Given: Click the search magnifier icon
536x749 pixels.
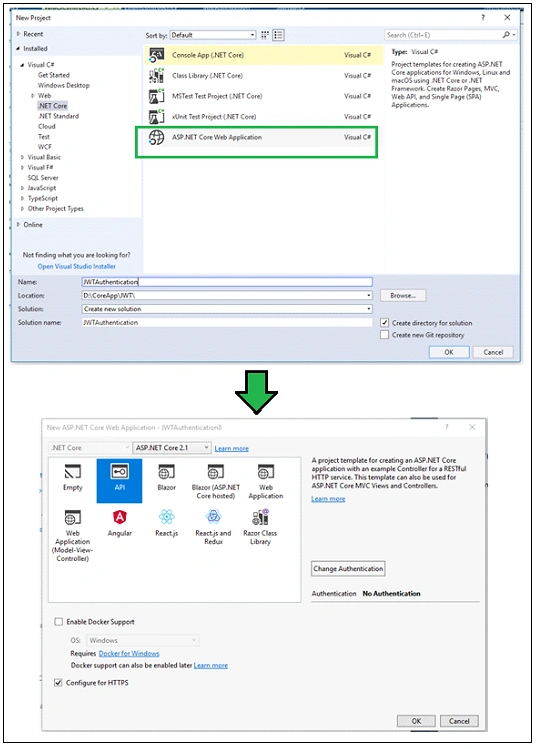Looking at the screenshot, I should pyautogui.click(x=506, y=35).
